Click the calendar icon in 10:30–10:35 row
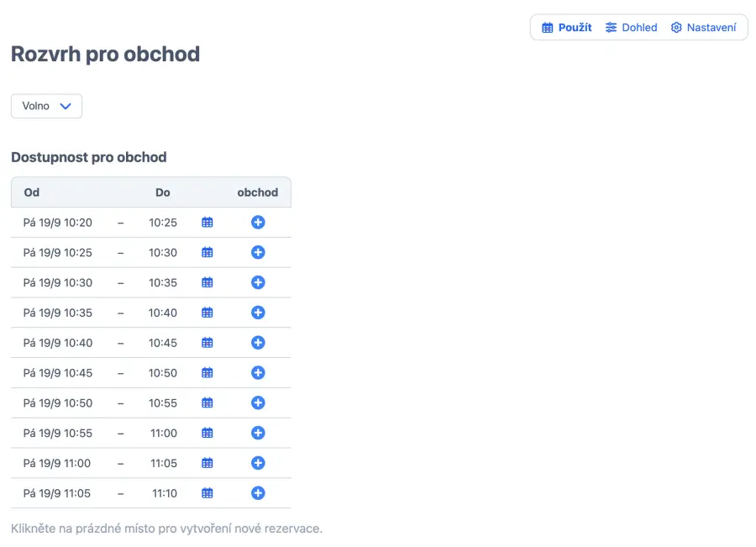 coord(207,283)
